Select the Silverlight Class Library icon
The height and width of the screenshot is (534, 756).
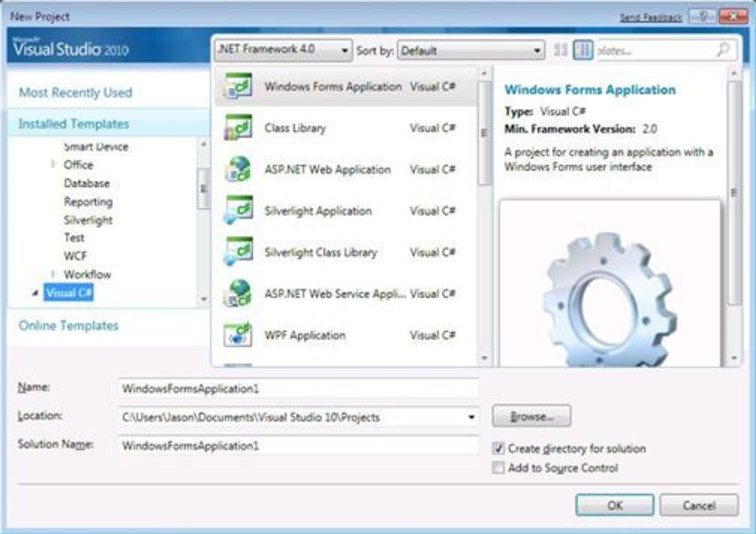coord(238,252)
